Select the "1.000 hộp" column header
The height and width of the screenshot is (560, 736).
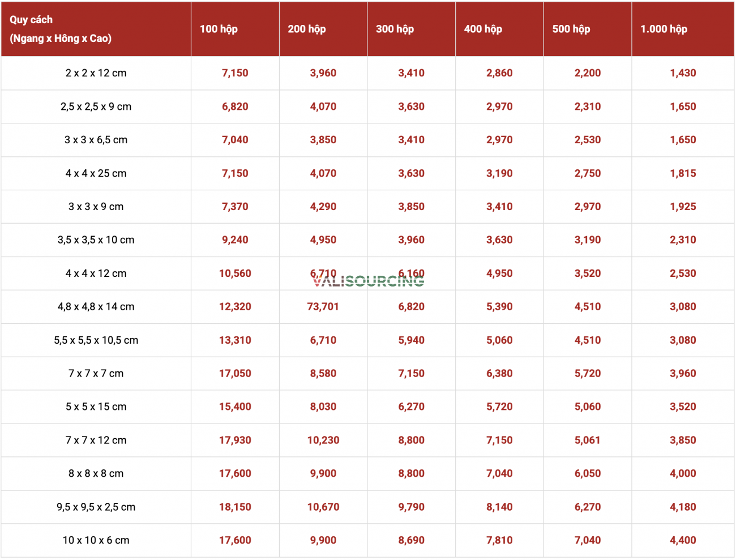[x=664, y=29]
